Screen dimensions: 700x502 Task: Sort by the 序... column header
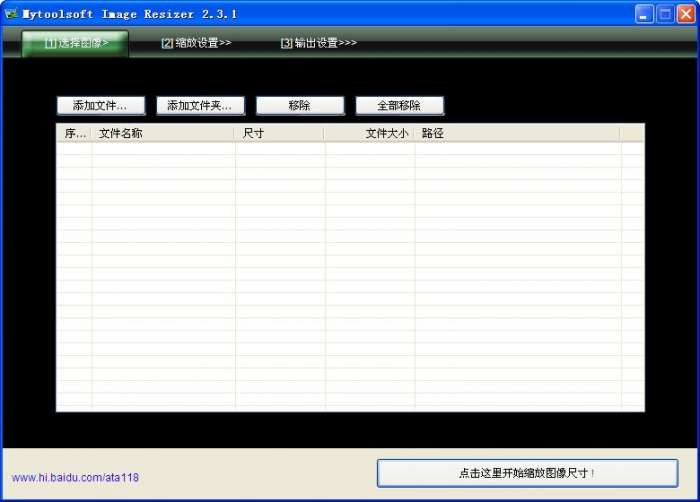[74, 133]
